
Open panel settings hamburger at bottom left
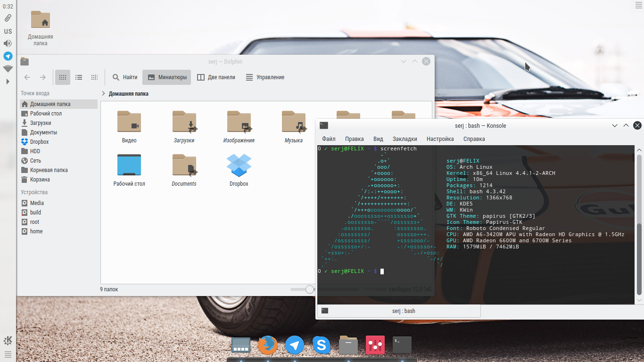pyautogui.click(x=8, y=354)
